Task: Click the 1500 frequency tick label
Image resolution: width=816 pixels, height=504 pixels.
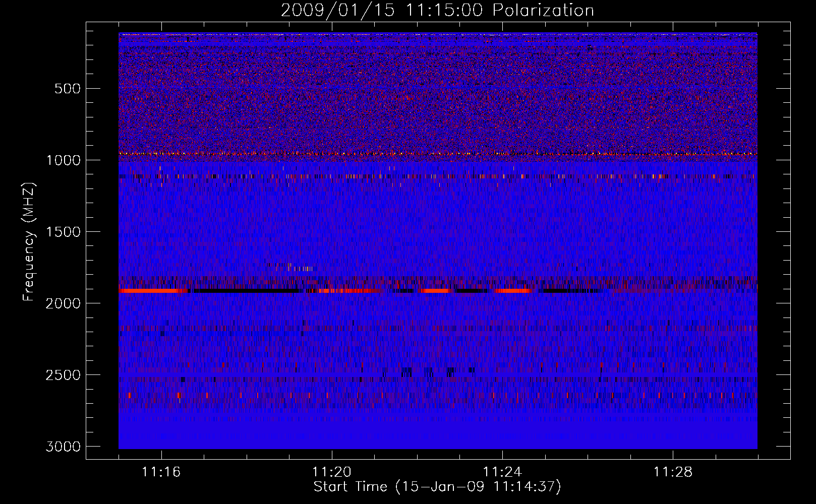Action: [63, 232]
